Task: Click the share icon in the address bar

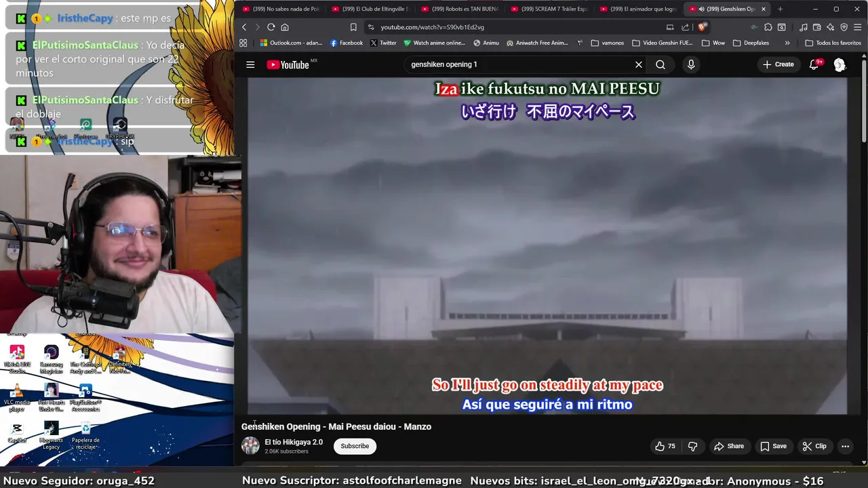Action: point(685,27)
